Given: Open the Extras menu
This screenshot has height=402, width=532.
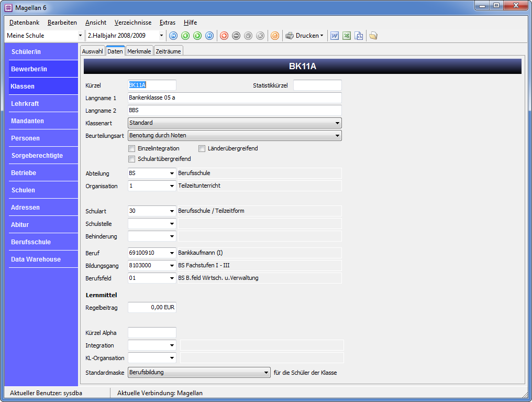Looking at the screenshot, I should pyautogui.click(x=168, y=23).
